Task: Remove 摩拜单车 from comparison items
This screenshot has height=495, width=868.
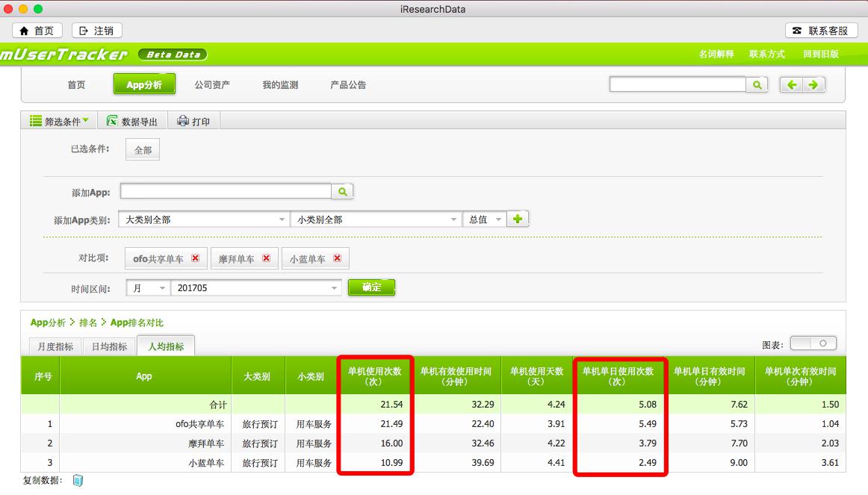Action: 266,258
